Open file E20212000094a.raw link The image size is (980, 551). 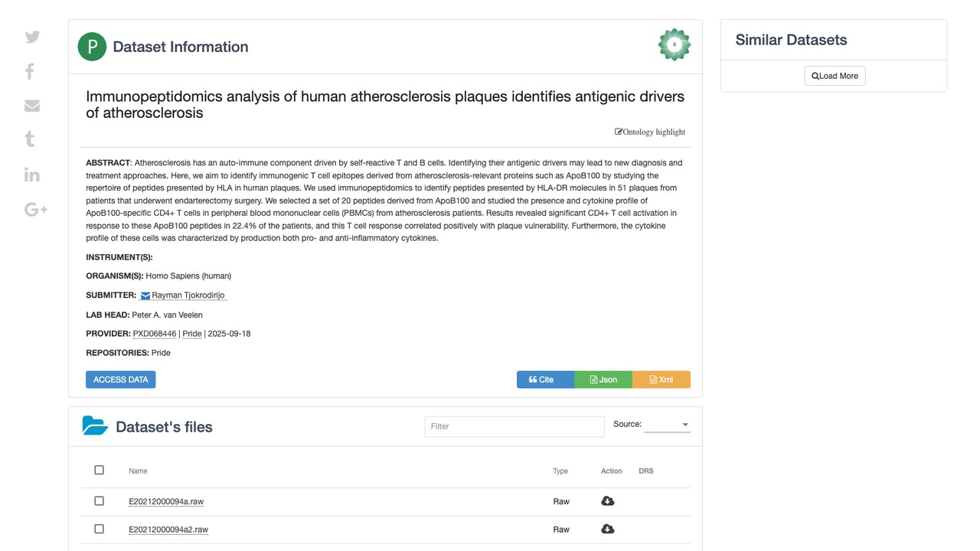pyautogui.click(x=166, y=501)
